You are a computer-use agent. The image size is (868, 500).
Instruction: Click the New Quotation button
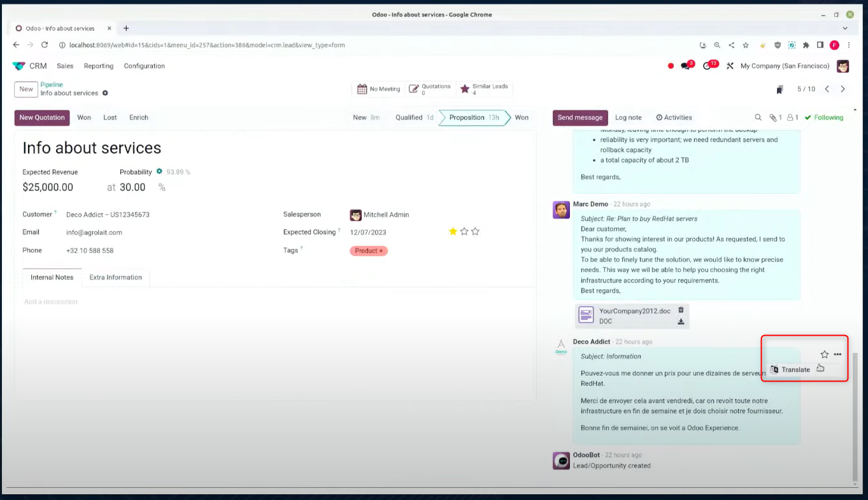click(x=42, y=118)
